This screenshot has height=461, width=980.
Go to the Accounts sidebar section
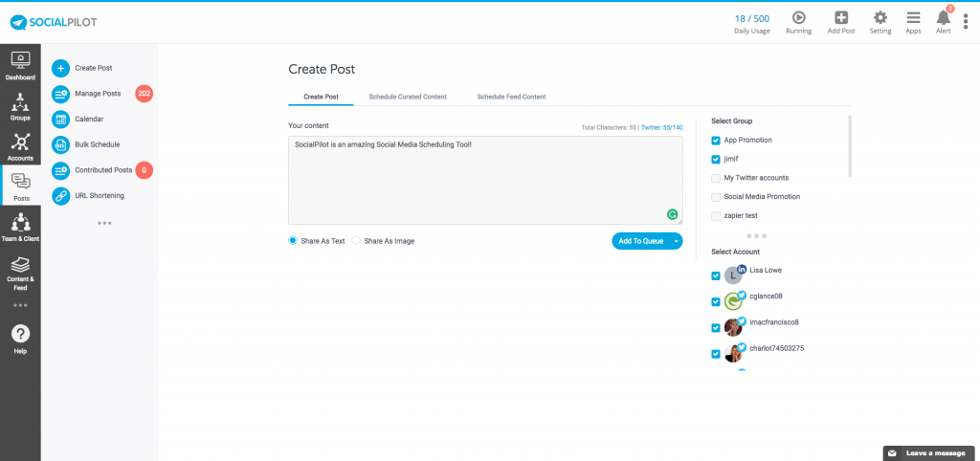point(20,144)
